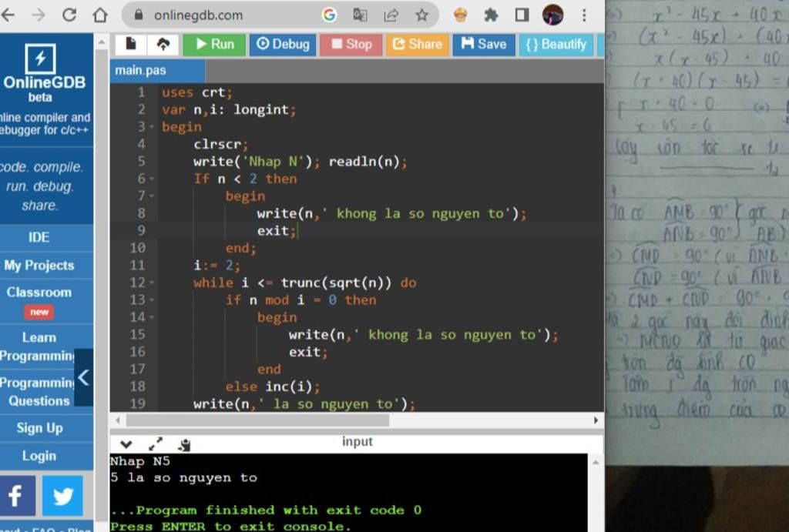Run the program

click(x=214, y=44)
